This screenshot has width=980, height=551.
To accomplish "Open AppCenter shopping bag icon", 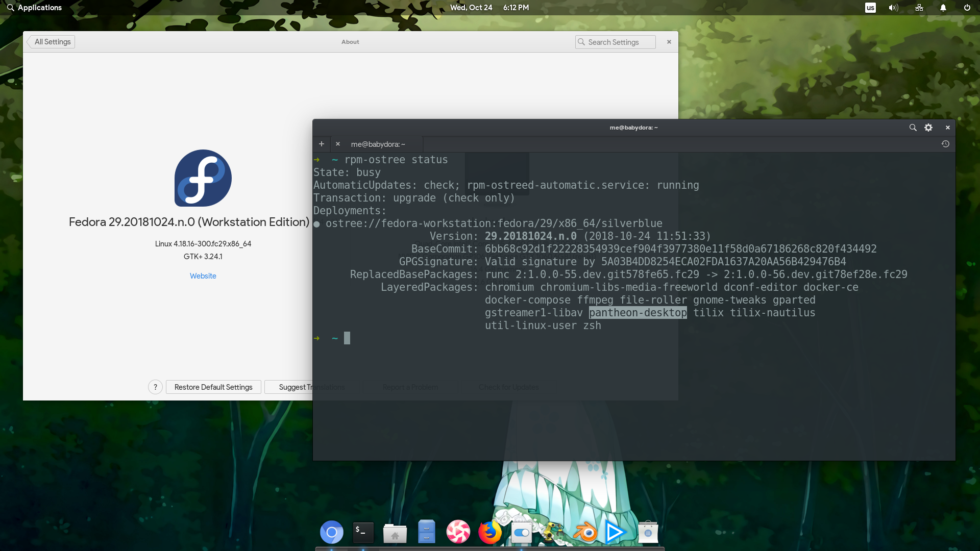I will [x=648, y=532].
